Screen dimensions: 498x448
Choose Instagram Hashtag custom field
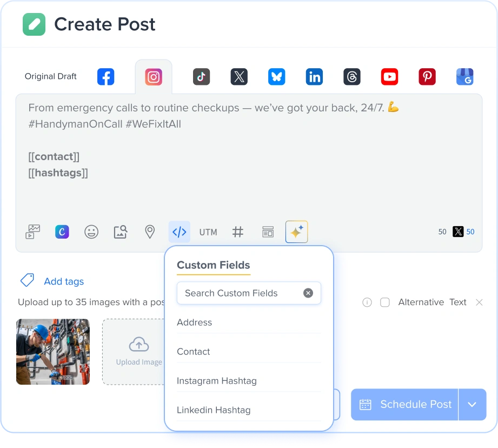pyautogui.click(x=216, y=381)
